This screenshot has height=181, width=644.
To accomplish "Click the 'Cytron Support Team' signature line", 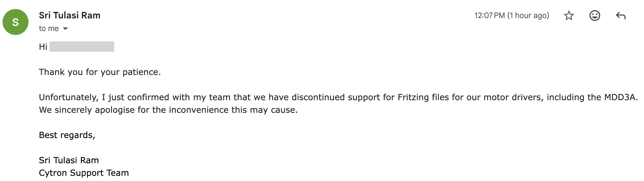I will [x=84, y=173].
